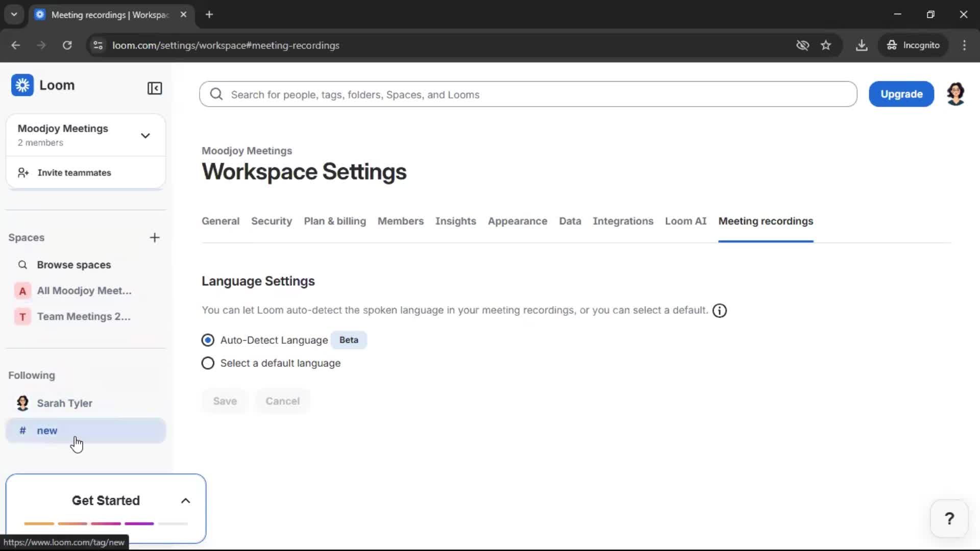980x551 pixels.
Task: Open the browser tab list dropdown
Action: point(14,14)
